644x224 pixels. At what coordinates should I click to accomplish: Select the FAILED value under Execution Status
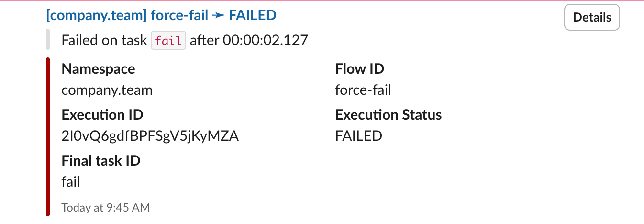click(358, 136)
